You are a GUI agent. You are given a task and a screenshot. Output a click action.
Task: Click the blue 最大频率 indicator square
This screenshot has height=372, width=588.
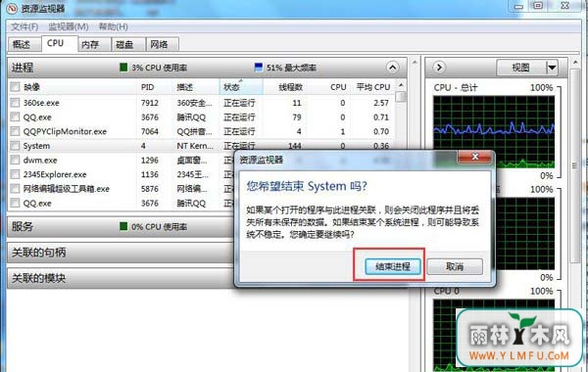[x=259, y=68]
